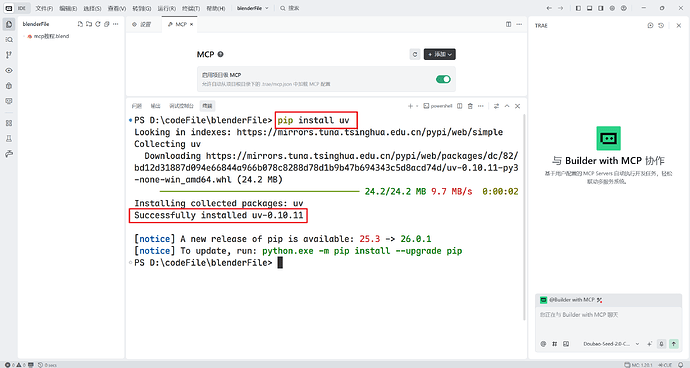Open the Source Control branch icon

point(9,55)
